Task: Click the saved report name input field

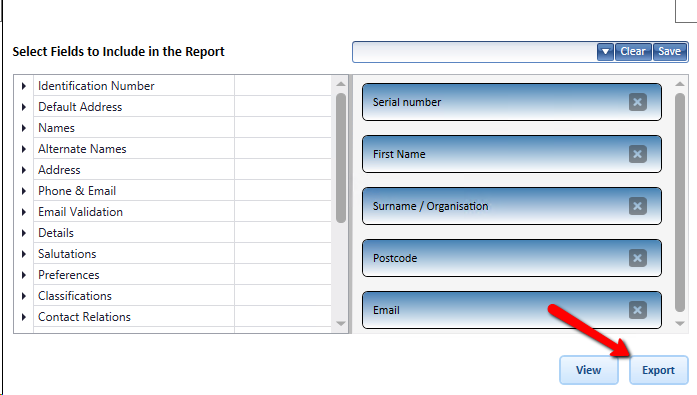Action: point(475,52)
